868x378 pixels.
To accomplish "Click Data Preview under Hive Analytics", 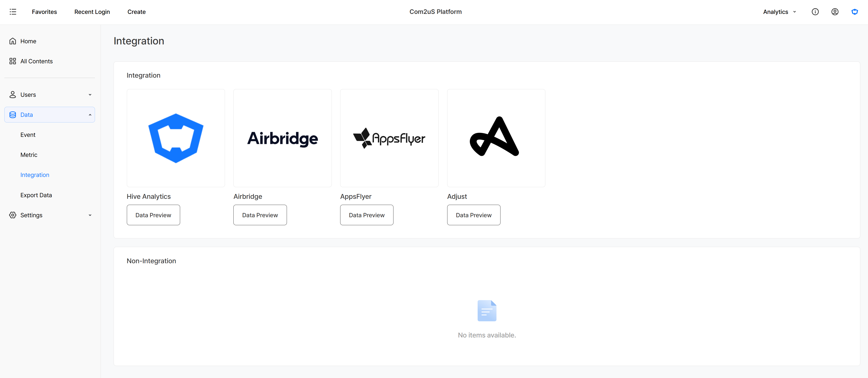I will pyautogui.click(x=153, y=215).
